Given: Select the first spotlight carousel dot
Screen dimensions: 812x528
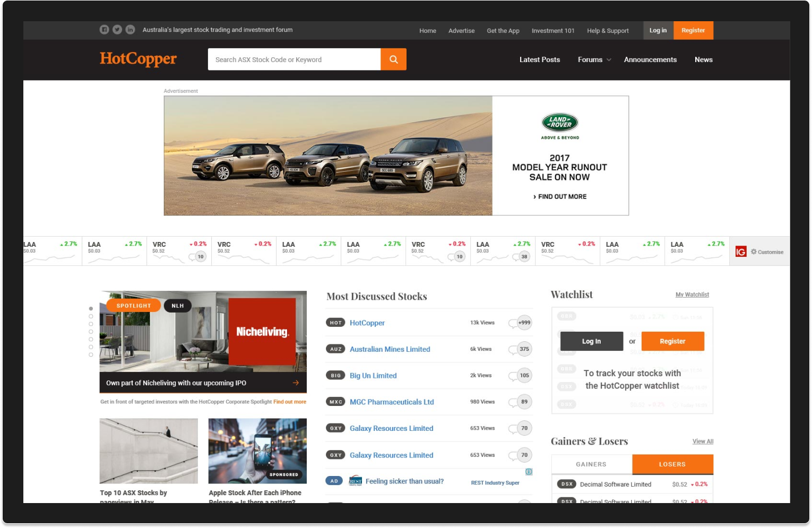Looking at the screenshot, I should (x=91, y=309).
